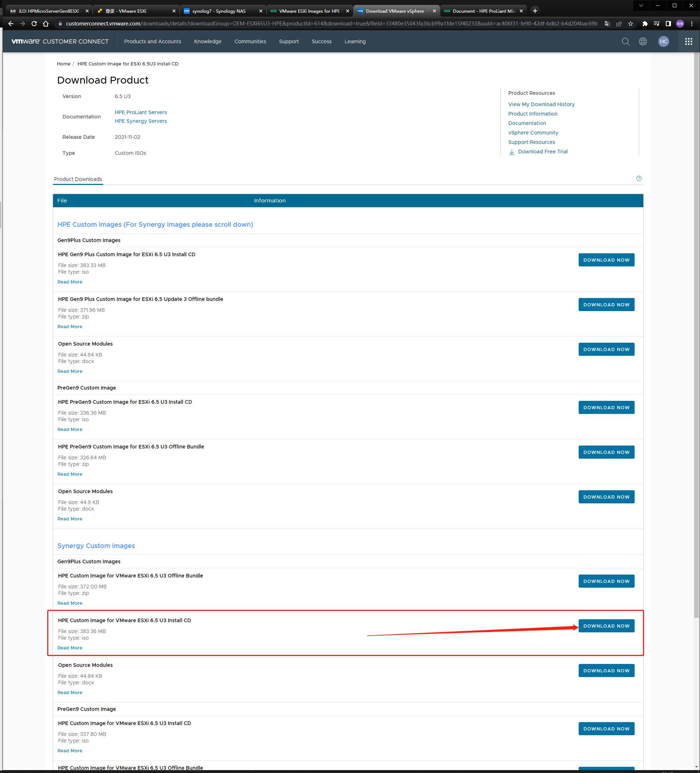Screen dimensions: 700x773
Task: Click the browser reload icon
Action: point(34,24)
